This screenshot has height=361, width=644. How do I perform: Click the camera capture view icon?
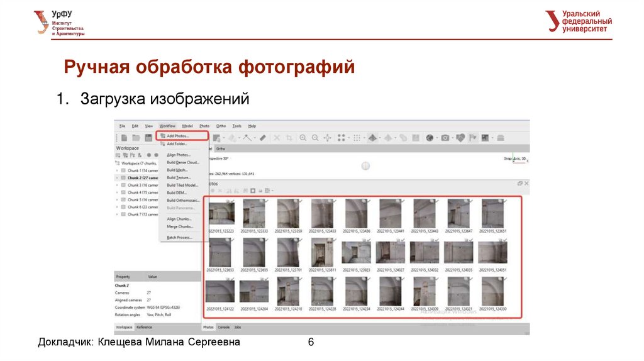click(x=445, y=138)
